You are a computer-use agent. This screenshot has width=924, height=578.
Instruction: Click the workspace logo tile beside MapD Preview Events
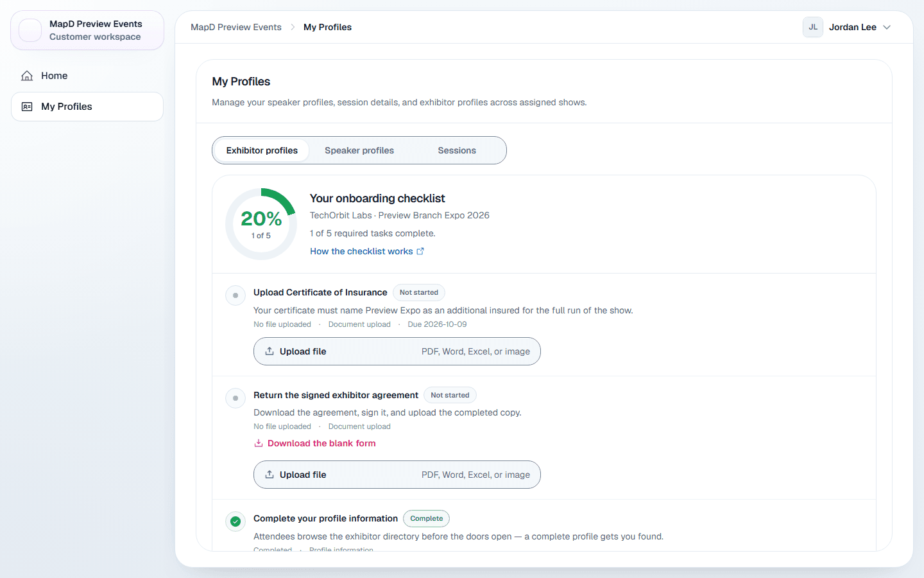30,30
